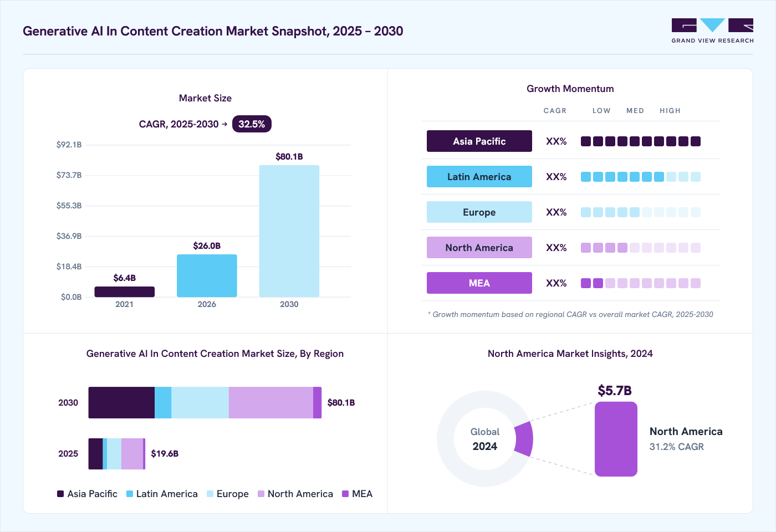Click the 32.5% CAGR badge
The height and width of the screenshot is (532, 776).
252,124
